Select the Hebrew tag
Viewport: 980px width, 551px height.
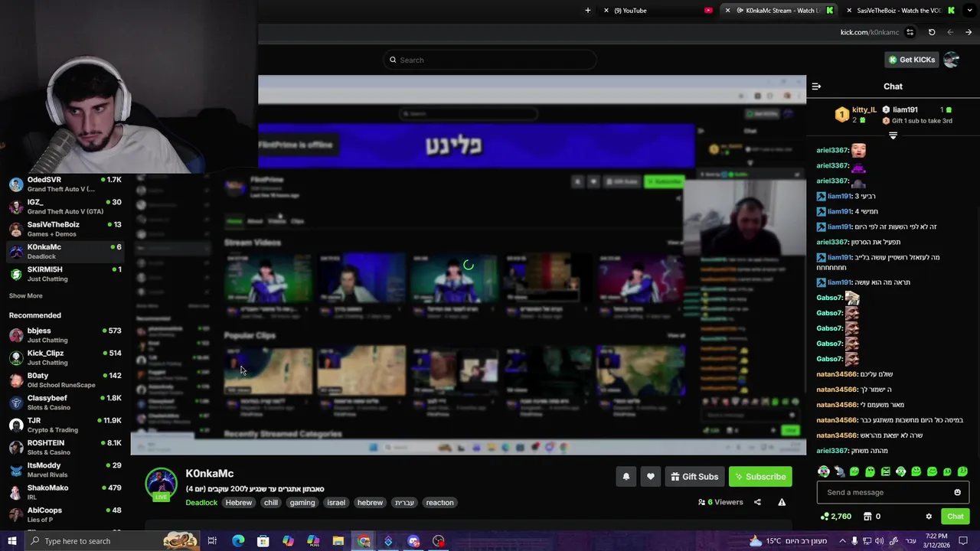click(x=238, y=503)
